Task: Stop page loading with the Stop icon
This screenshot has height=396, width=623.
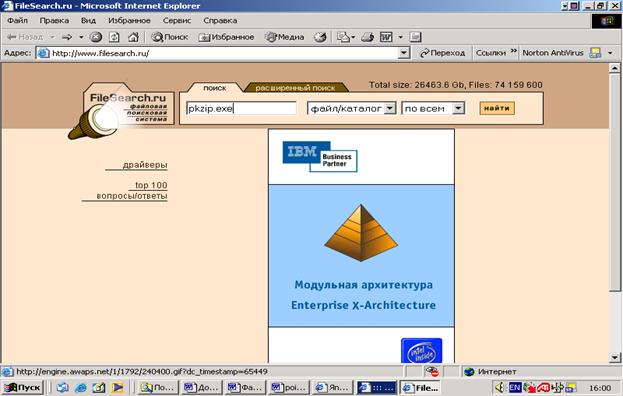Action: (x=96, y=37)
